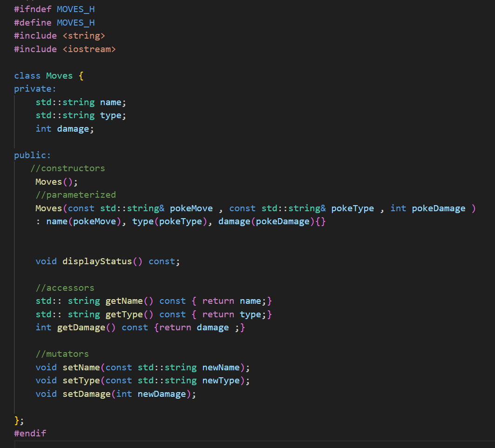Click the #endif directive
Viewport: 495px width, 448px height.
(30, 433)
